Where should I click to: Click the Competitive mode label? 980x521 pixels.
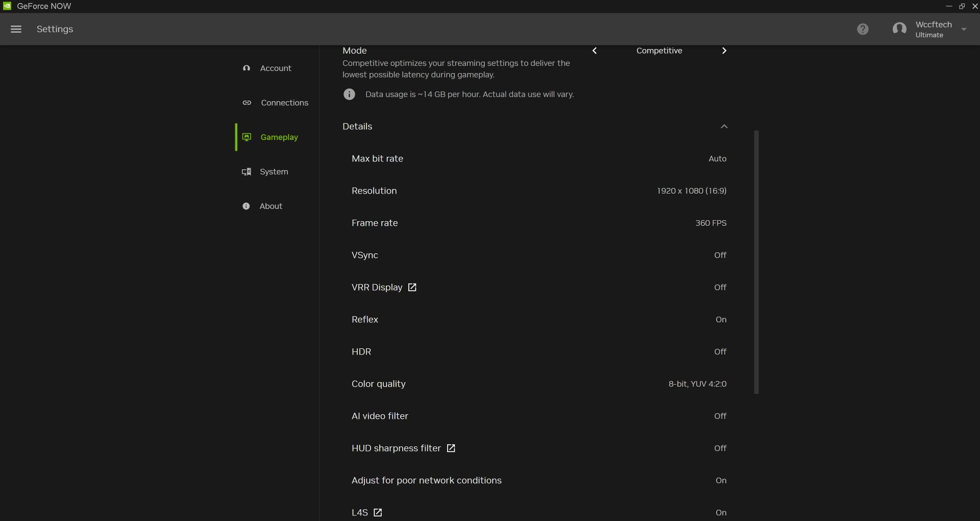pyautogui.click(x=659, y=51)
